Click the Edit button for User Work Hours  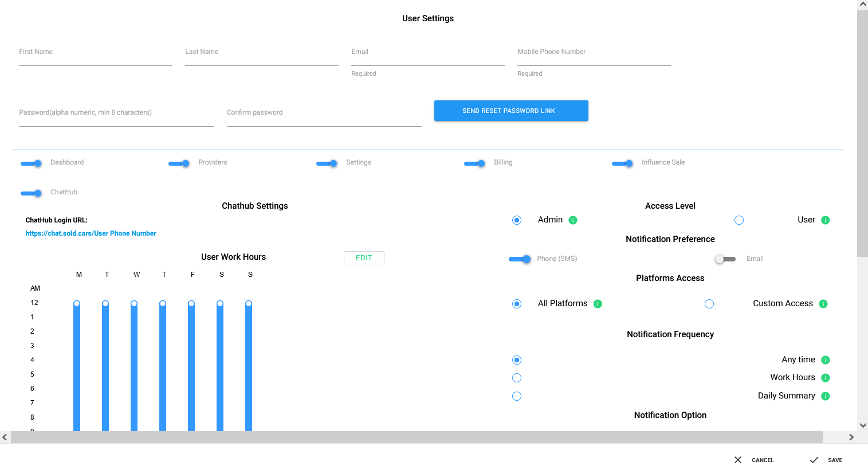coord(364,258)
